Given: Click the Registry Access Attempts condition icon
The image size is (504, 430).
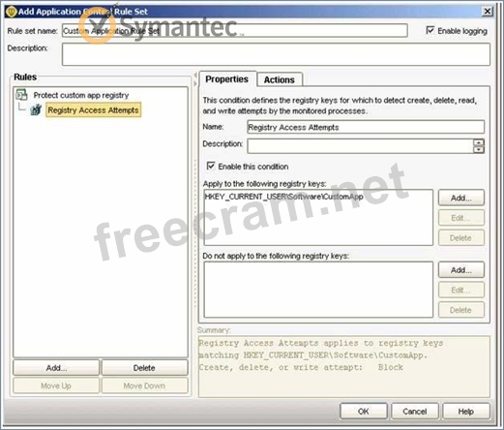Looking at the screenshot, I should pyautogui.click(x=36, y=109).
